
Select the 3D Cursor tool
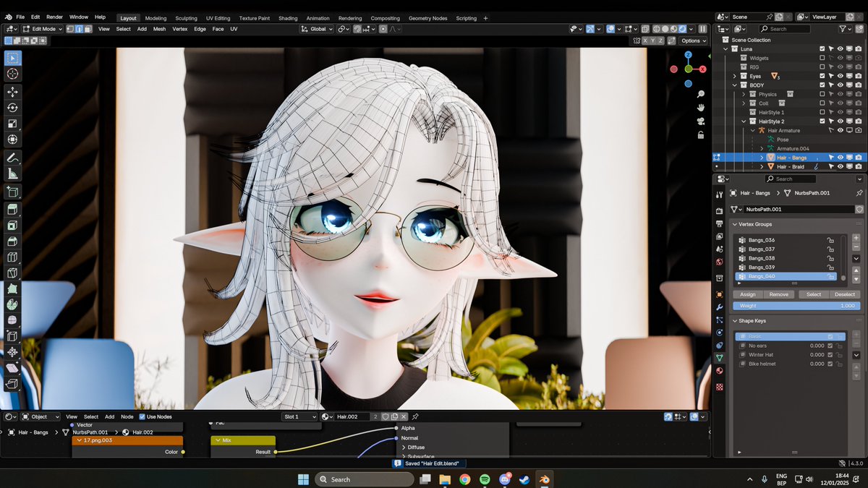click(11, 74)
